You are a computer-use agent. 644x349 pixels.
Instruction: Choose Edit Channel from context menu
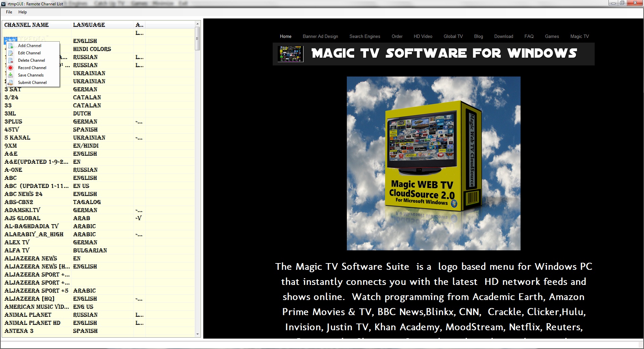33,53
